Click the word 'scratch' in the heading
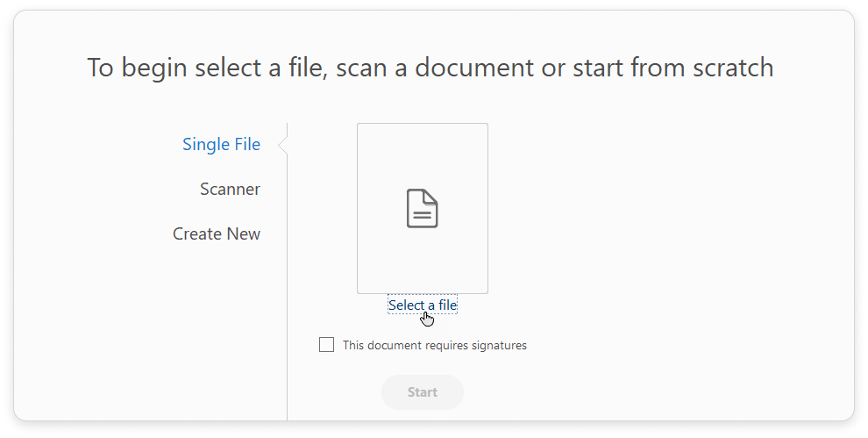Screen dimensions: 868x438 tap(731, 68)
